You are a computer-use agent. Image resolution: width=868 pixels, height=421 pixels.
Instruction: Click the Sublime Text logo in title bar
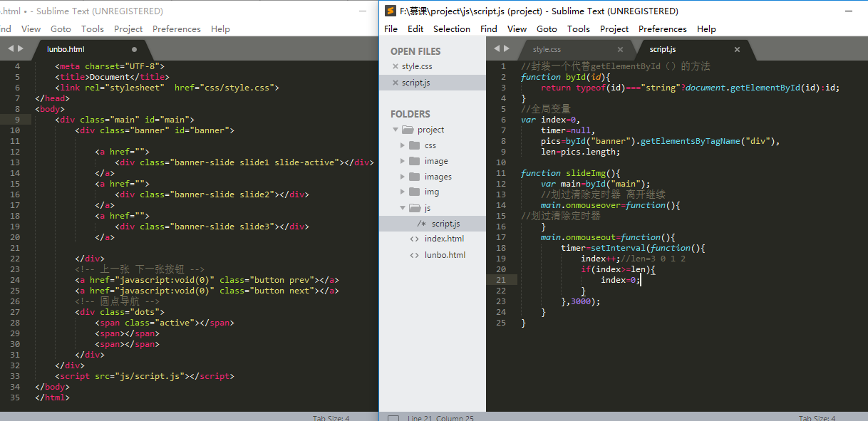coord(390,11)
